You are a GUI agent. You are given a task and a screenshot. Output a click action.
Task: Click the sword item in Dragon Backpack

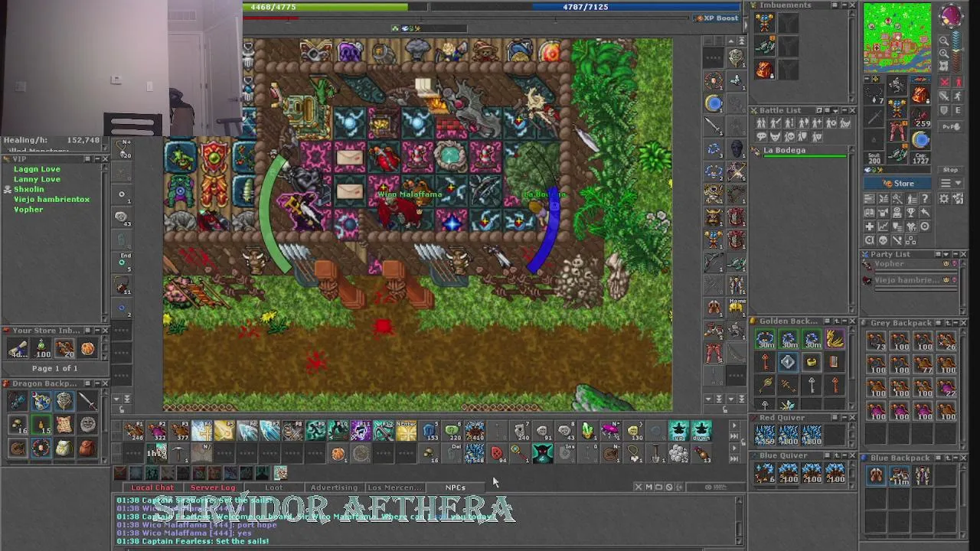(87, 401)
